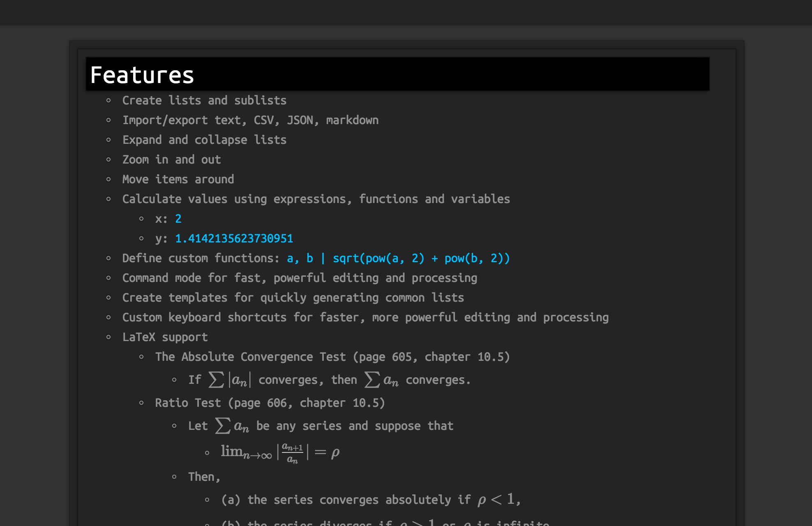Click bullet beside "Create lists and sublists"

pyautogui.click(x=108, y=100)
